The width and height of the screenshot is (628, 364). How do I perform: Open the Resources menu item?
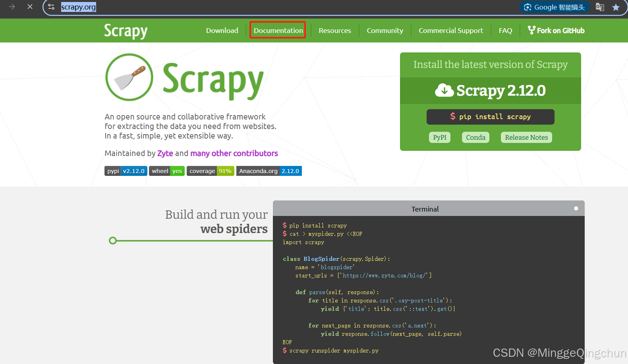pos(335,31)
